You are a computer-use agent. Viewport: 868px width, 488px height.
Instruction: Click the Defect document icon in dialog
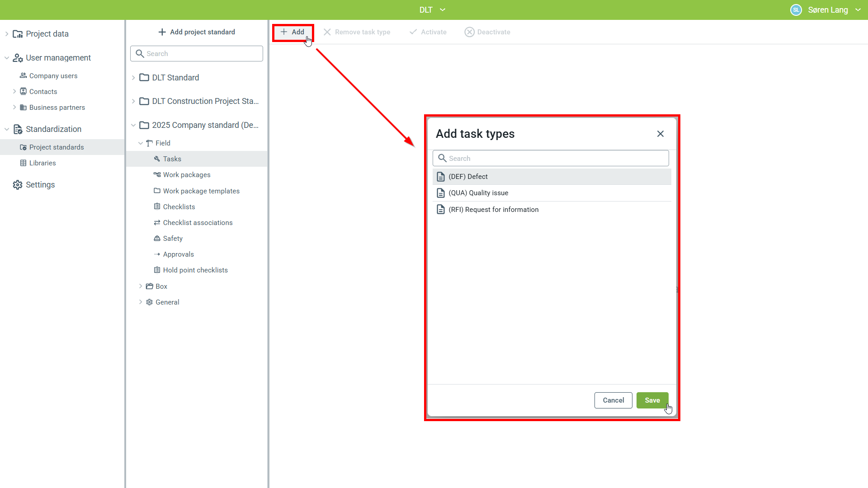click(441, 177)
